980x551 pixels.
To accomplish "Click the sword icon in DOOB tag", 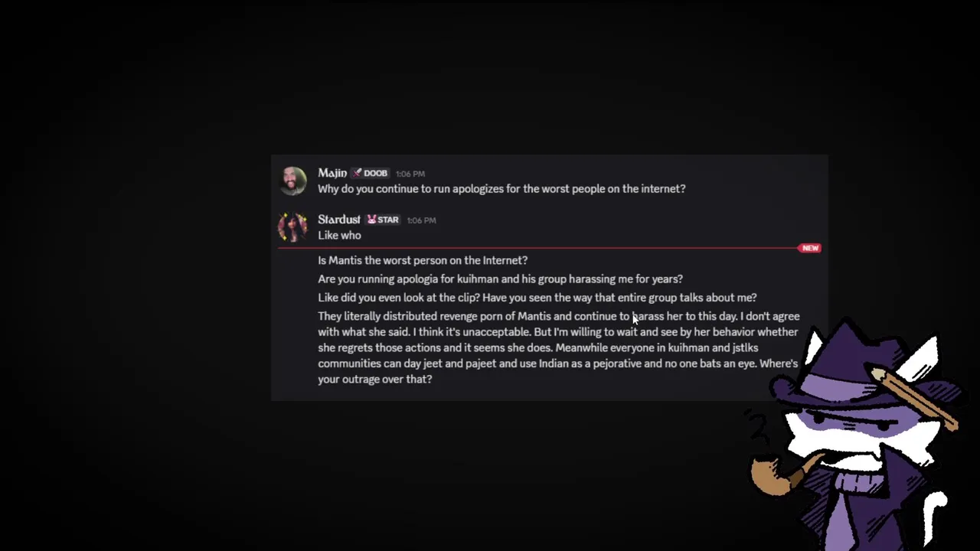I will point(357,174).
